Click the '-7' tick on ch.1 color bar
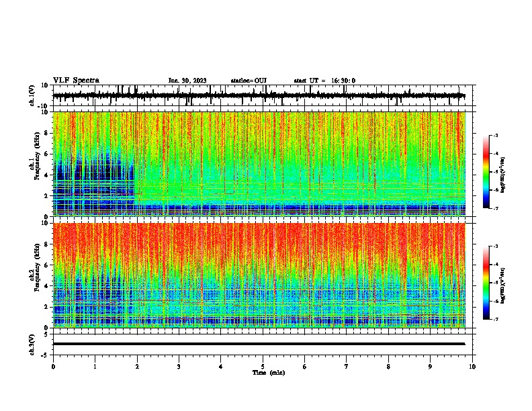The height and width of the screenshot is (411, 532). click(495, 208)
